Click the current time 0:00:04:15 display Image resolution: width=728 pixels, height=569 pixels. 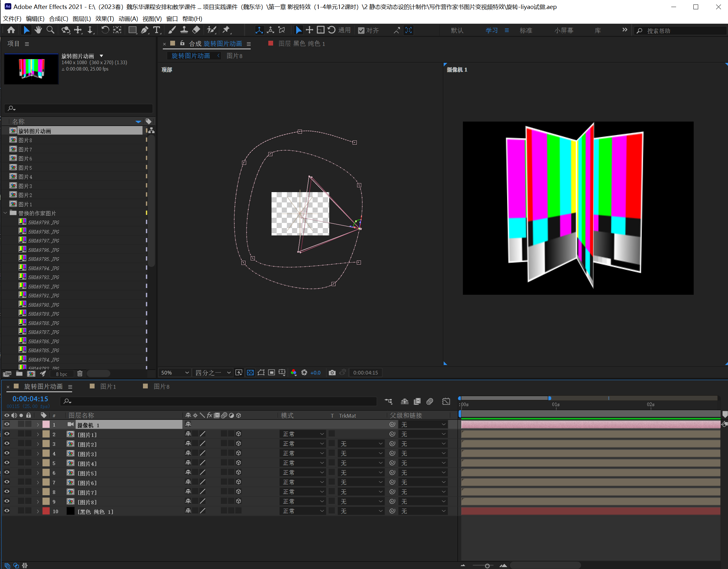pos(30,399)
